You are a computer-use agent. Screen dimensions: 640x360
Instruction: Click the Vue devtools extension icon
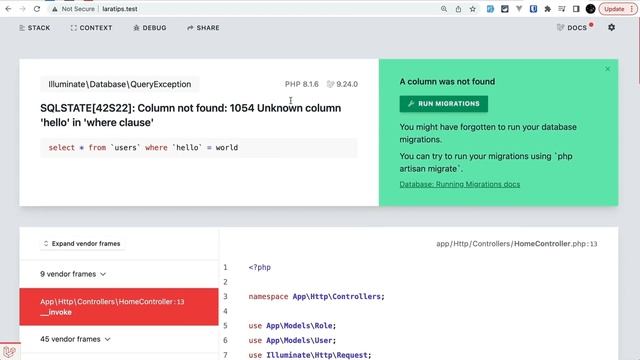point(519,9)
